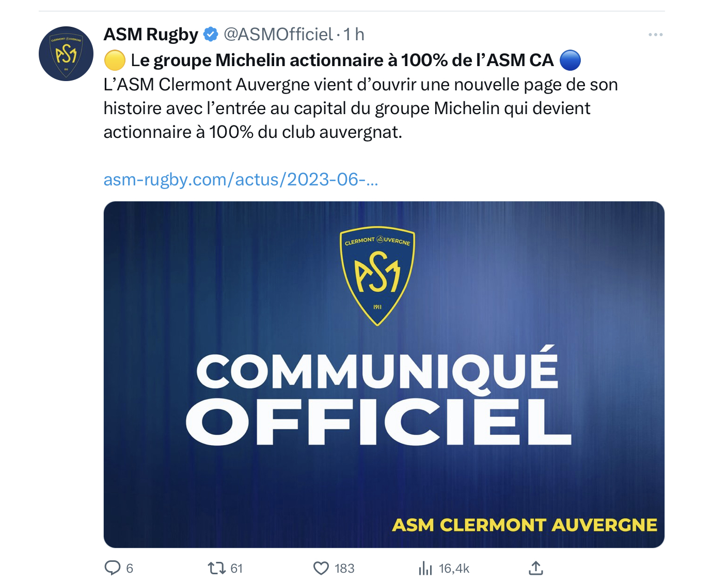Viewport: 728px width, 582px height.
Task: Click the blue verified checkmark badge
Action: [211, 35]
